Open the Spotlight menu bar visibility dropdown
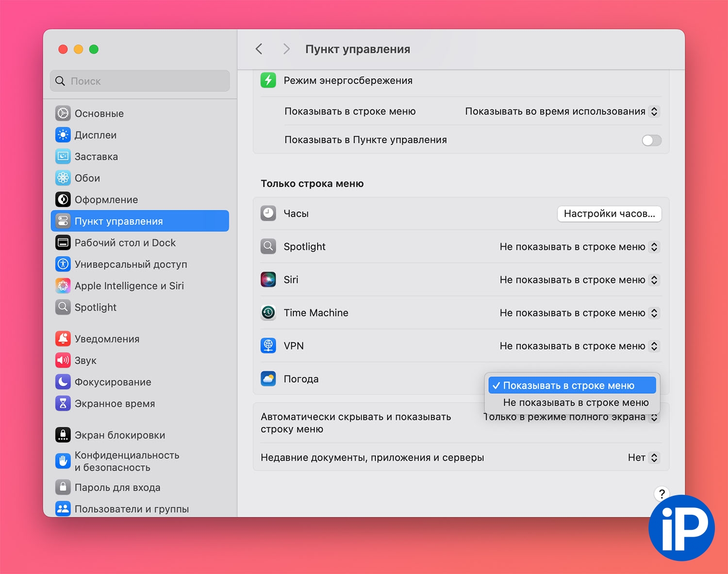This screenshot has width=728, height=574. tap(579, 247)
